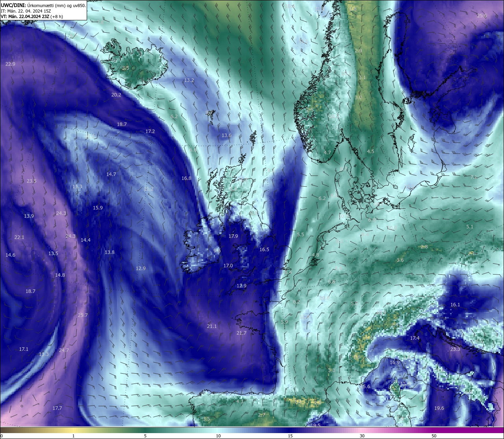Click the 15 label on the color scale
This screenshot has width=504, height=439.
(290, 436)
